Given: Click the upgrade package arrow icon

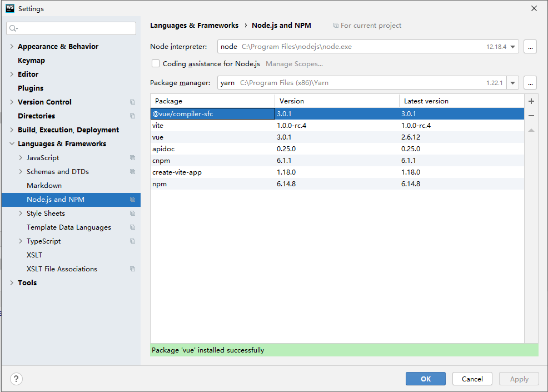Looking at the screenshot, I should (x=531, y=130).
